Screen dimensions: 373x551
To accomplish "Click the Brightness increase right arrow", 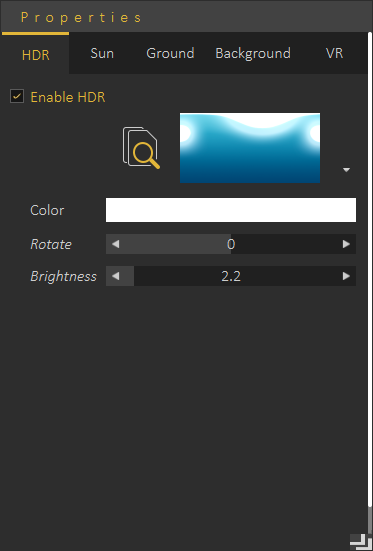I will (x=346, y=276).
